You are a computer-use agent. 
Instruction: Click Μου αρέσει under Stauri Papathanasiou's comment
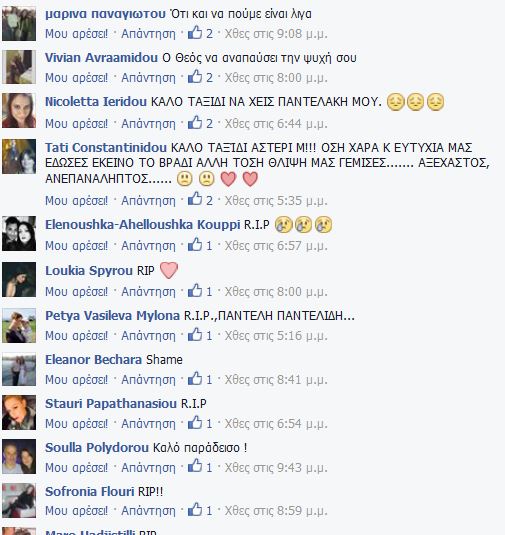coord(76,424)
